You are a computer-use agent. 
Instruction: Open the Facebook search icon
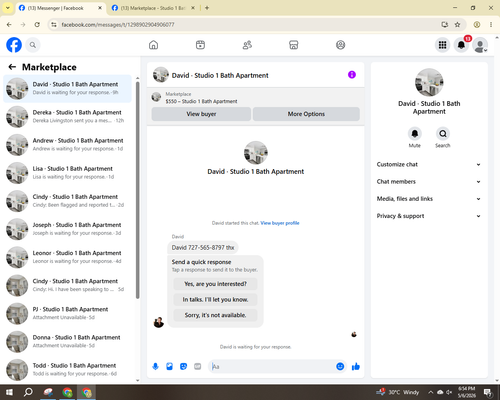coord(33,45)
